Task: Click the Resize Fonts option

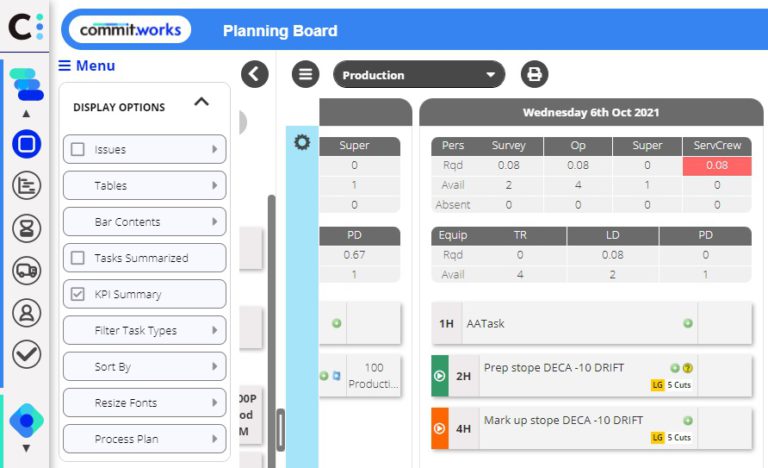Action: point(144,403)
